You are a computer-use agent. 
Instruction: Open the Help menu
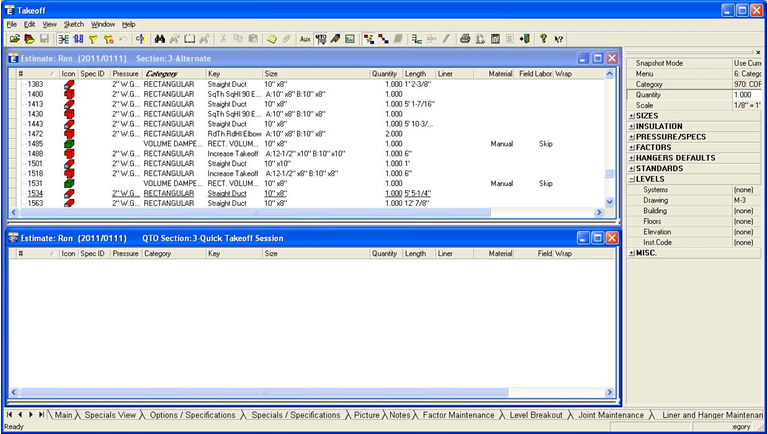tap(128, 24)
